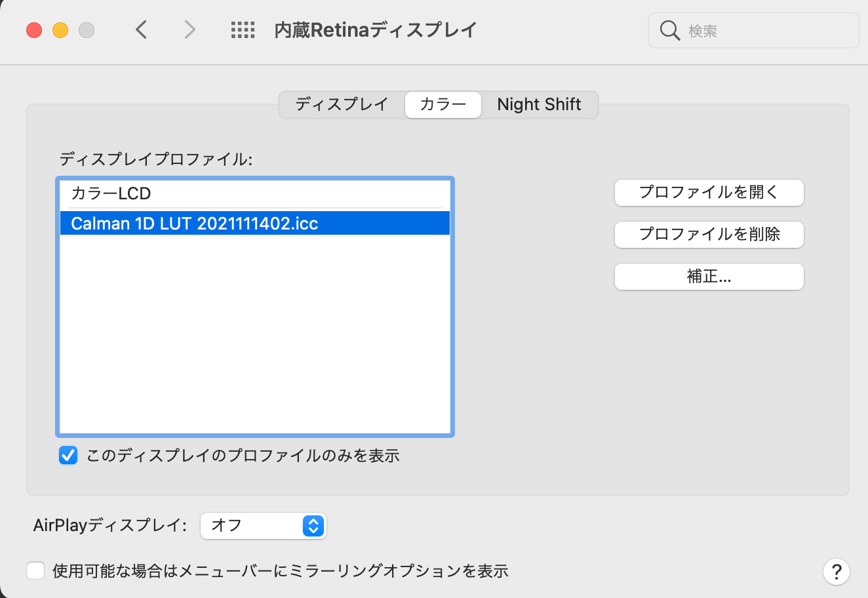
Task: Focus the 検索 search field
Action: click(753, 30)
